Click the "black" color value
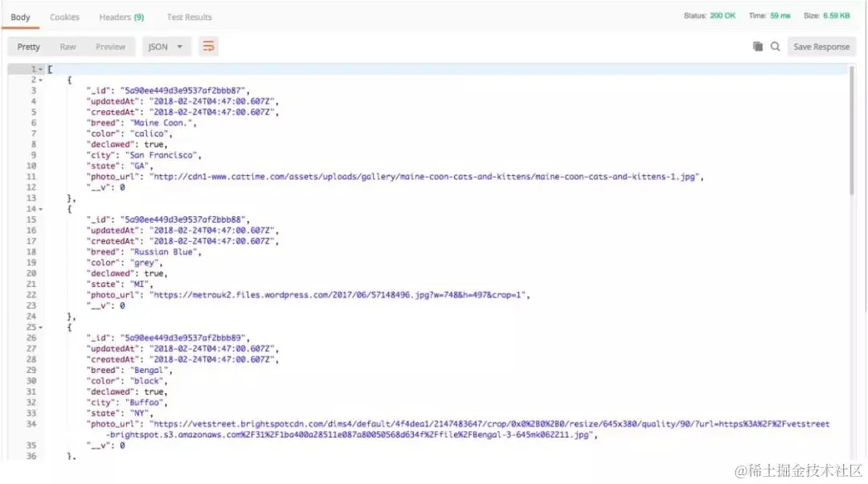Viewport: 868px width, 484px height. click(x=147, y=381)
